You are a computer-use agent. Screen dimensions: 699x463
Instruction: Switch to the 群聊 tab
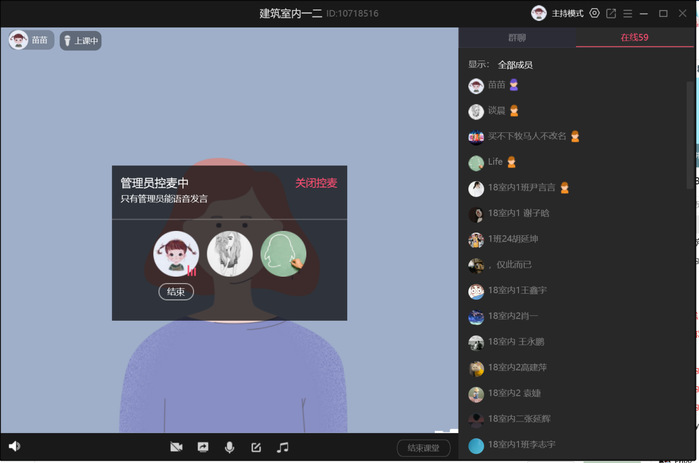[517, 38]
